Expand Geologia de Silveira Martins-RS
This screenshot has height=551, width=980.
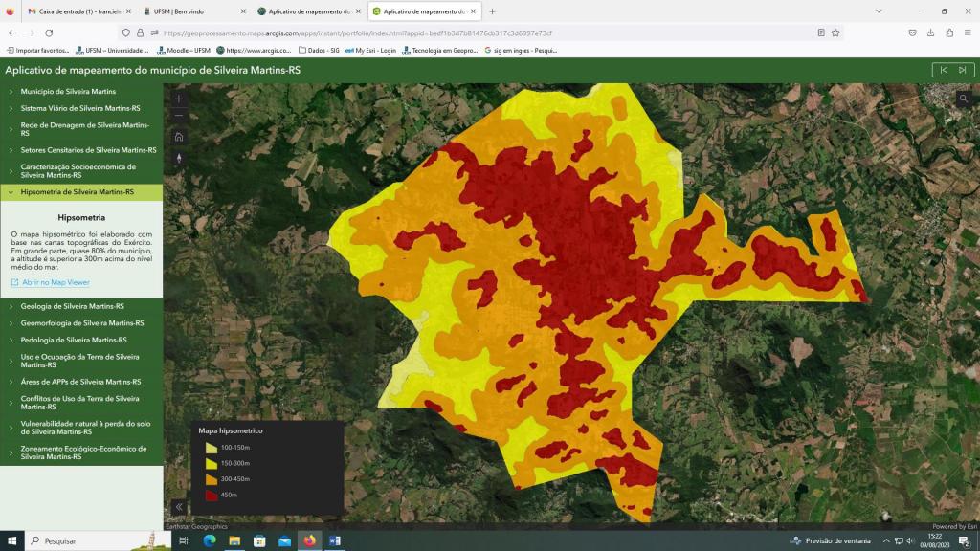pyautogui.click(x=72, y=307)
